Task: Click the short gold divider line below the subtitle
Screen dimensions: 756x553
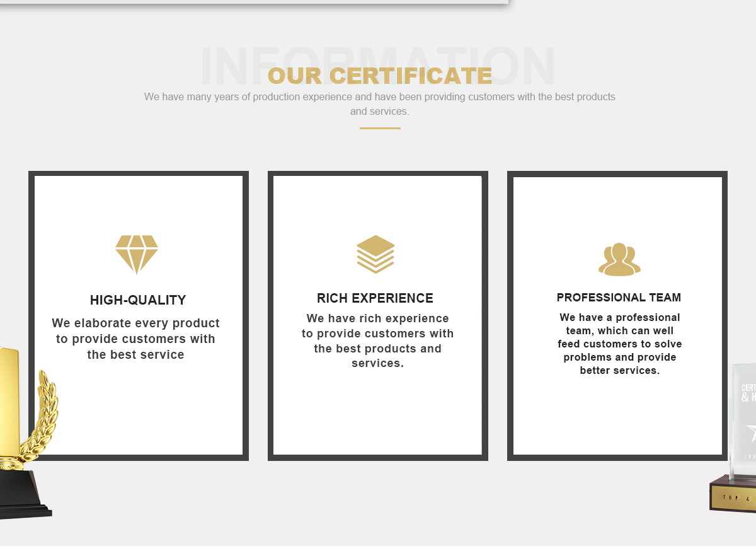Action: pos(380,128)
